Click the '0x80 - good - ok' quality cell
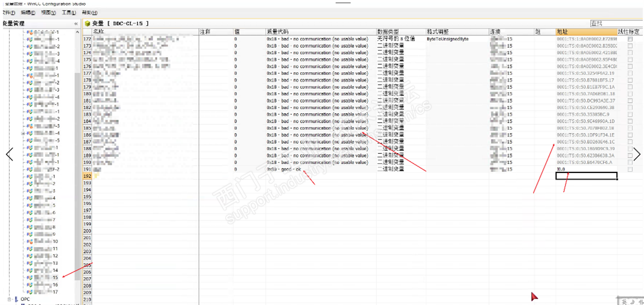The image size is (644, 305). pyautogui.click(x=321, y=169)
